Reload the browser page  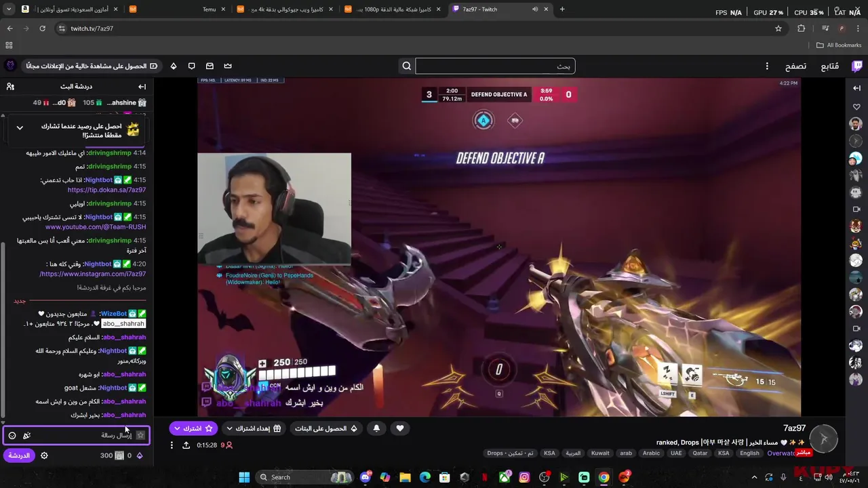(x=42, y=28)
